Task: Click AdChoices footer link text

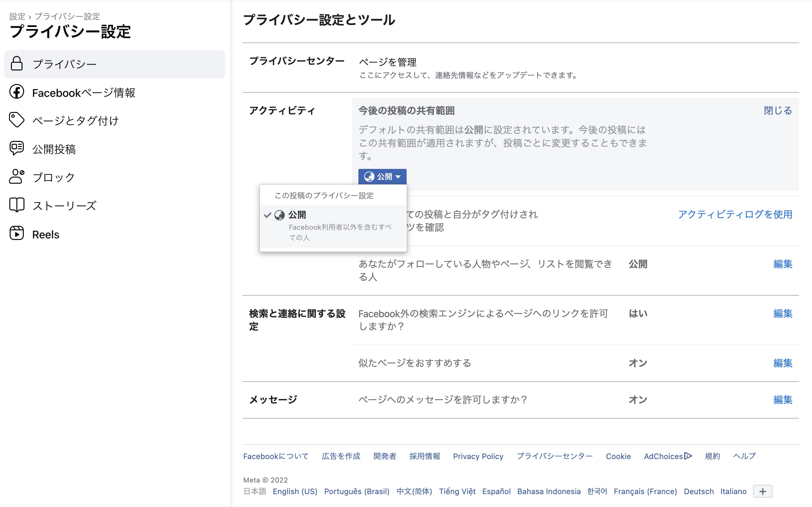Action: 663,456
